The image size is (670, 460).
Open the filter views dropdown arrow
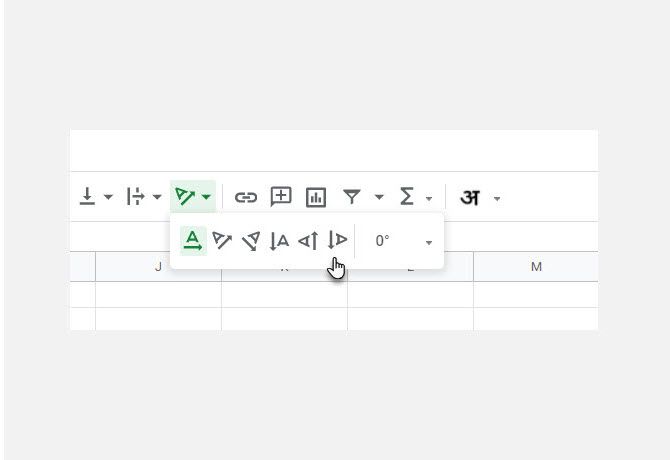coord(379,197)
